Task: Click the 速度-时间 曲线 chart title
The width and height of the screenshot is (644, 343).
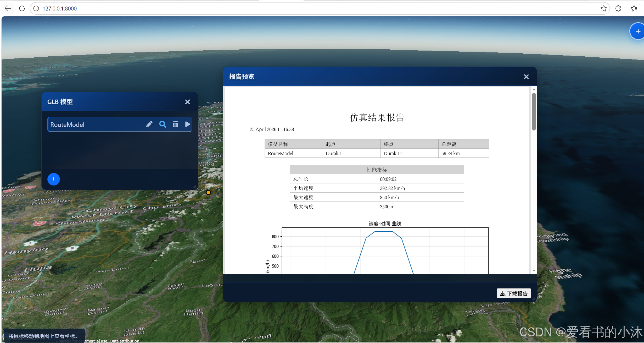Action: [385, 224]
